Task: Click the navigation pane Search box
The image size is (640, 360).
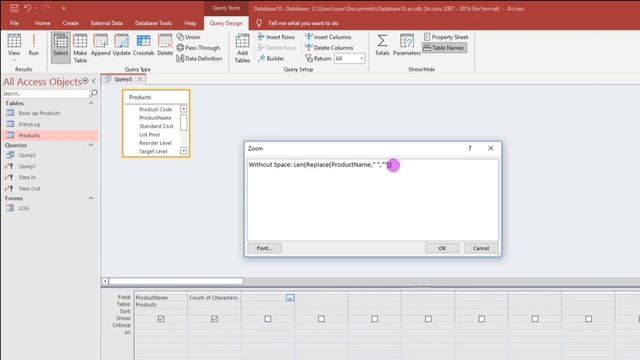Action: pos(45,93)
